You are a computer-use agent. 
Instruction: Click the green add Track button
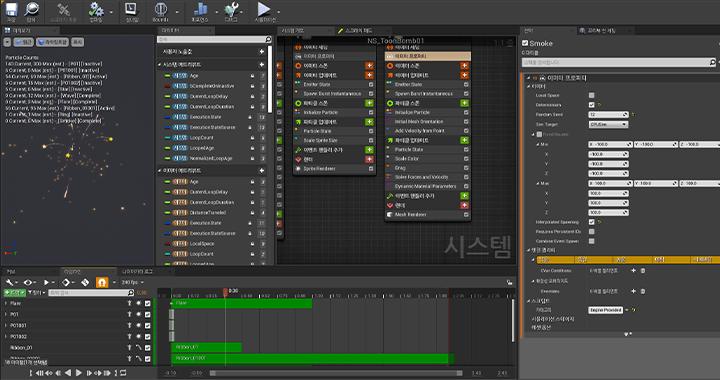click(x=14, y=292)
